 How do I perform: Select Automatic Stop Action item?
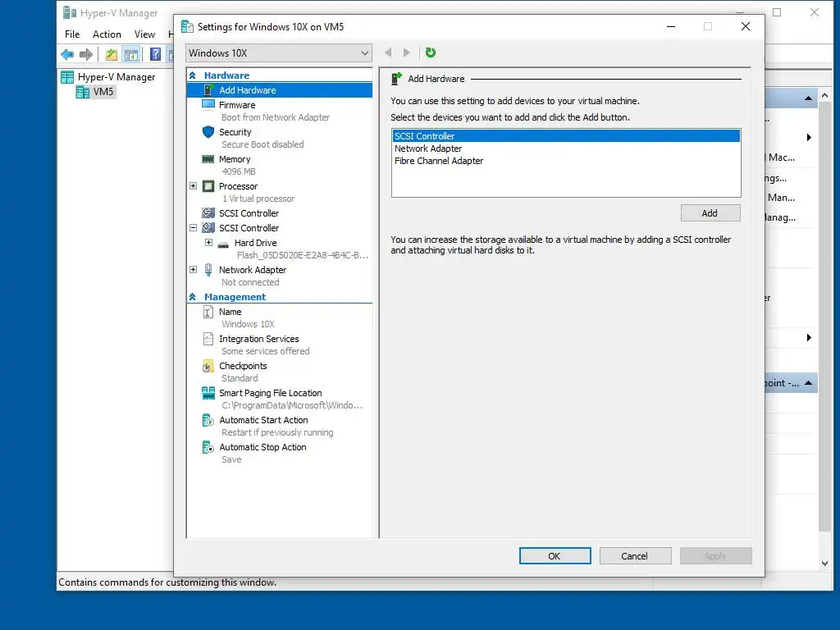[262, 447]
